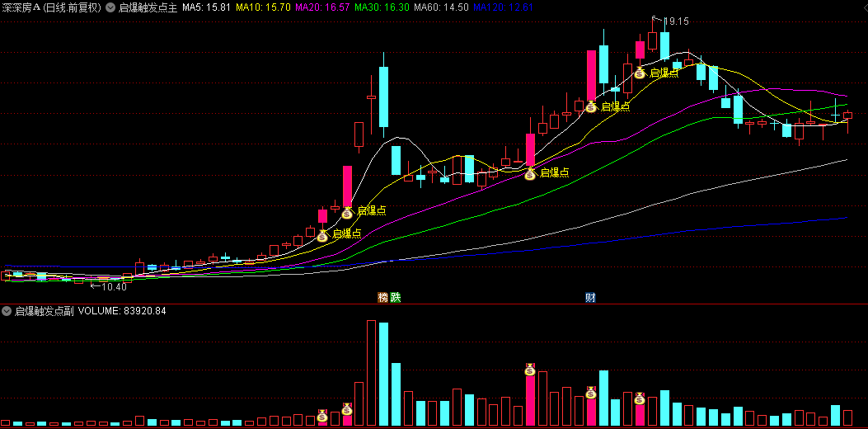Click the 启爆触发点主 indicator name
The width and height of the screenshot is (868, 429).
(x=148, y=7)
